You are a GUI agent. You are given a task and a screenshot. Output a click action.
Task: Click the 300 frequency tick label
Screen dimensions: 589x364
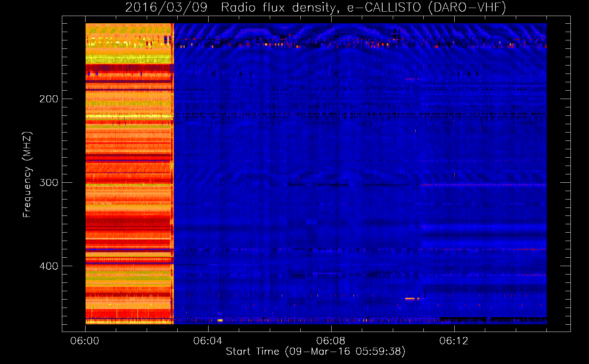49,182
